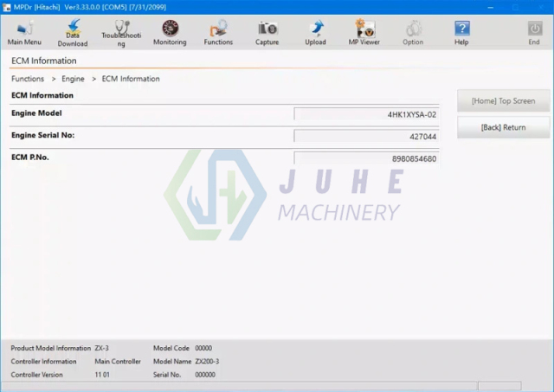Click the Model Code label
The width and height of the screenshot is (554, 392).
(171, 348)
